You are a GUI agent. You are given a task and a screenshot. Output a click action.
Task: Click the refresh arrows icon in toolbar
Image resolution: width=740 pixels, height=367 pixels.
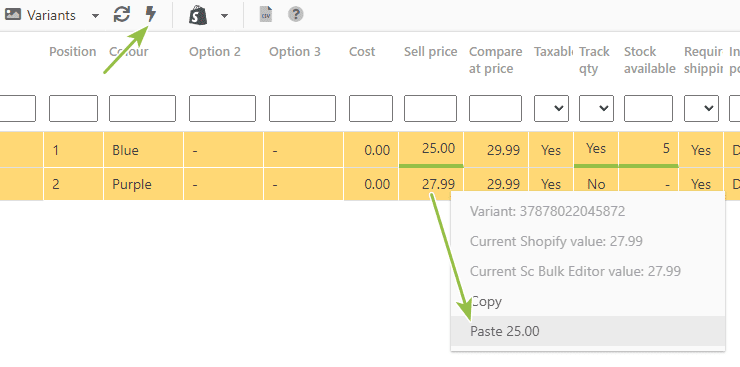(122, 15)
